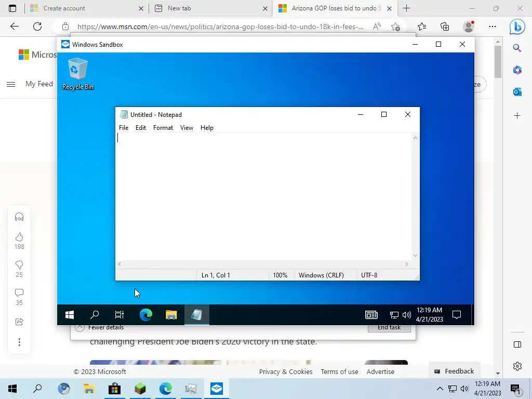Image resolution: width=532 pixels, height=399 pixels.
Task: Open the Edge profile avatar
Action: (469, 26)
